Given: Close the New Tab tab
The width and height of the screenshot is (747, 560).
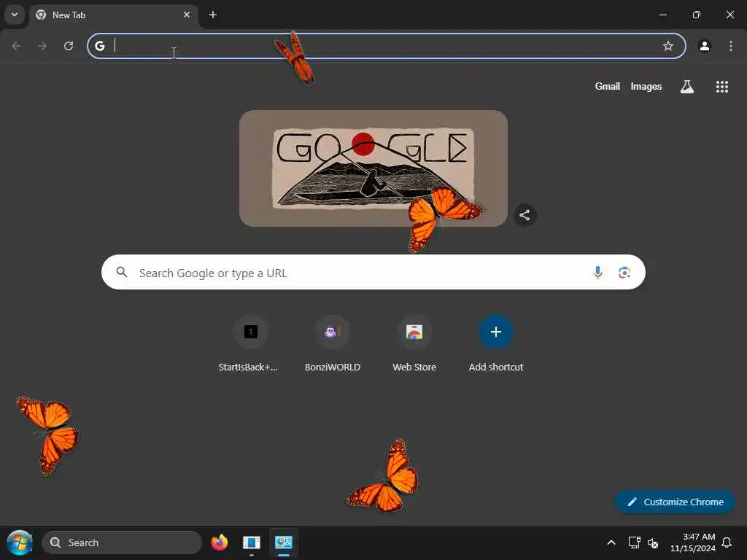Looking at the screenshot, I should pos(187,15).
